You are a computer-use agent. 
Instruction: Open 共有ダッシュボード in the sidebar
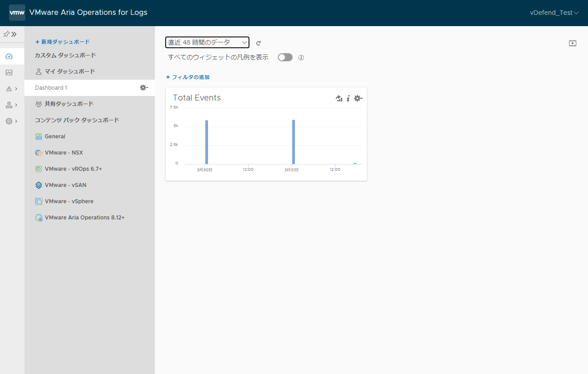pyautogui.click(x=69, y=104)
